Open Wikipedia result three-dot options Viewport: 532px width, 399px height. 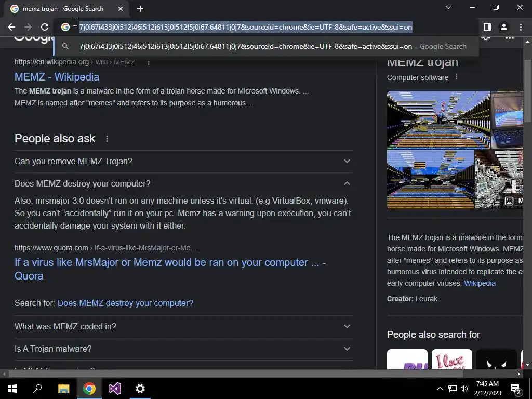148,62
